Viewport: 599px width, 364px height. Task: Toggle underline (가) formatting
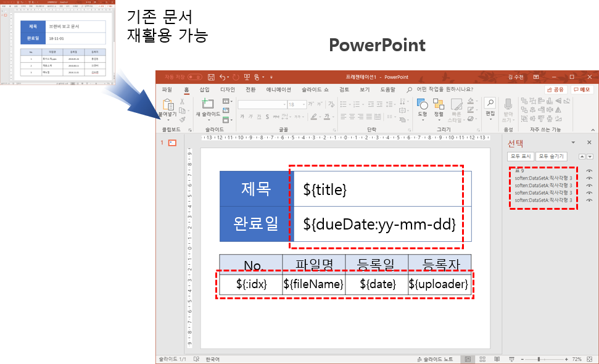tap(259, 117)
